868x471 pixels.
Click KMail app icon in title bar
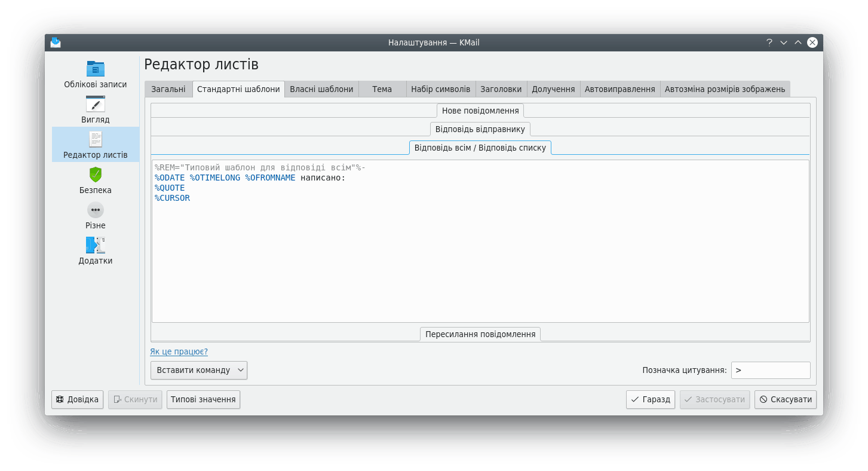pyautogui.click(x=56, y=42)
